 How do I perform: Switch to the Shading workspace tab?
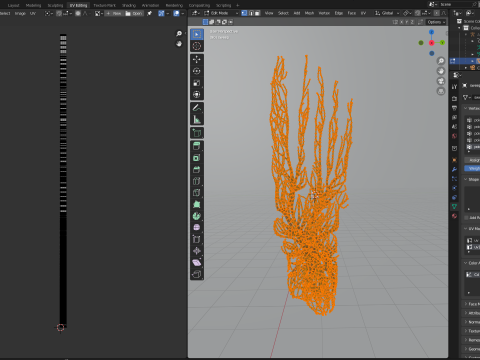pyautogui.click(x=129, y=5)
